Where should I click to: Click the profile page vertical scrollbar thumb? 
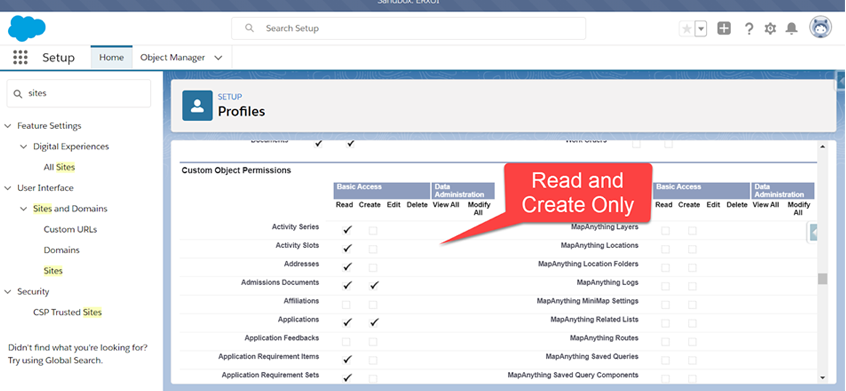822,278
